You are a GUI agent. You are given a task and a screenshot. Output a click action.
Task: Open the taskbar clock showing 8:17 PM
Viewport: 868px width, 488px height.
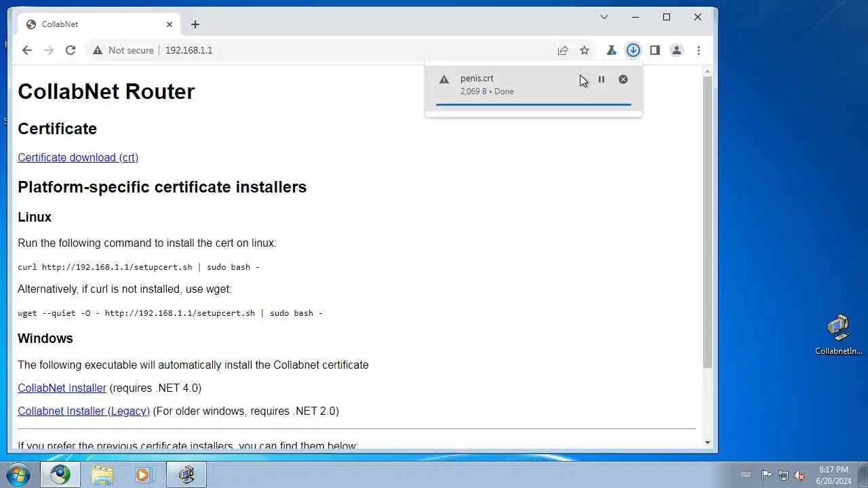[x=833, y=475]
